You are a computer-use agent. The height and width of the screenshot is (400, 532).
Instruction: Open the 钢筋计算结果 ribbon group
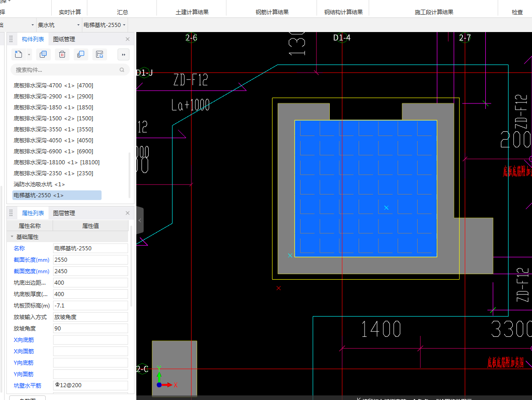(272, 12)
